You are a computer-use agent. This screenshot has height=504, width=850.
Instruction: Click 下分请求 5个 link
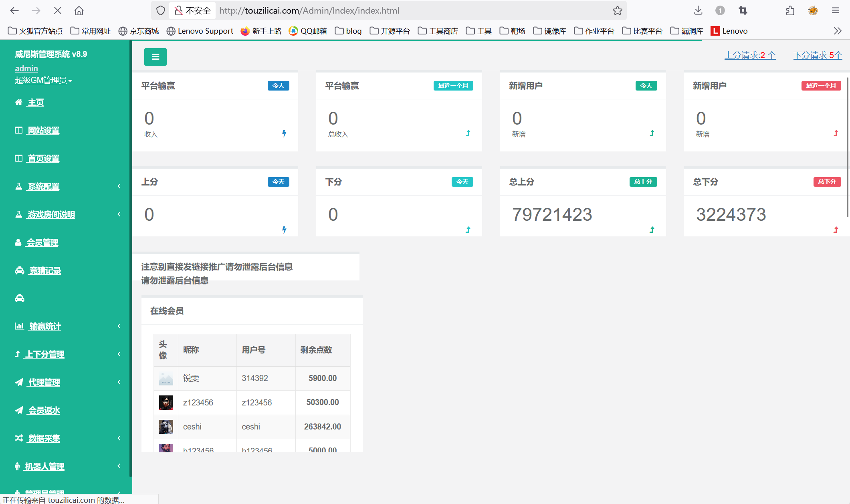(x=818, y=55)
